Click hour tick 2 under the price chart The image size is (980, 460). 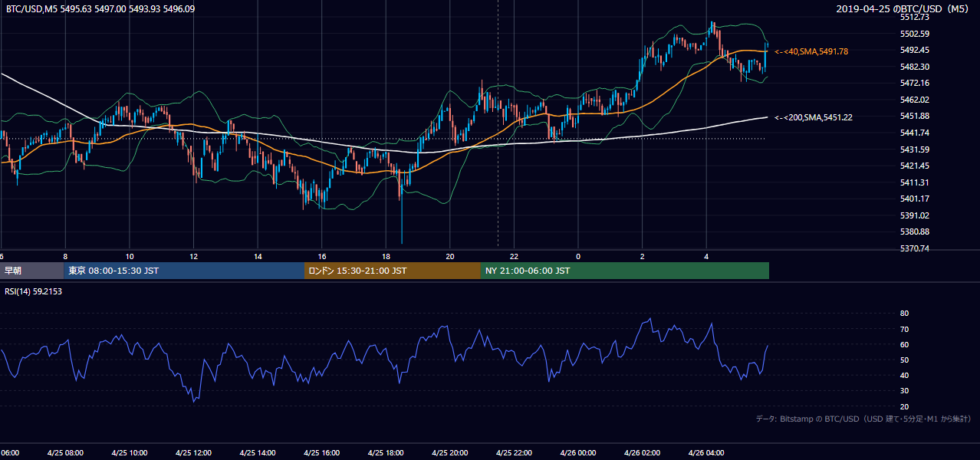643,256
